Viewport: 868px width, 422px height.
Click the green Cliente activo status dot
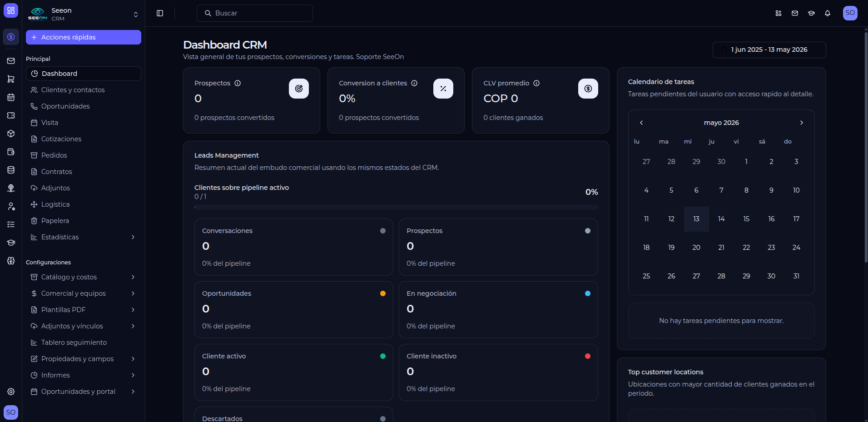[383, 356]
